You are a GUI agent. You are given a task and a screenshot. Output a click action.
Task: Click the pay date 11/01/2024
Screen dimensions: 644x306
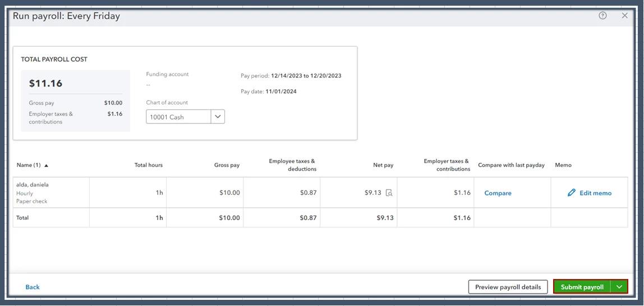[x=281, y=92]
